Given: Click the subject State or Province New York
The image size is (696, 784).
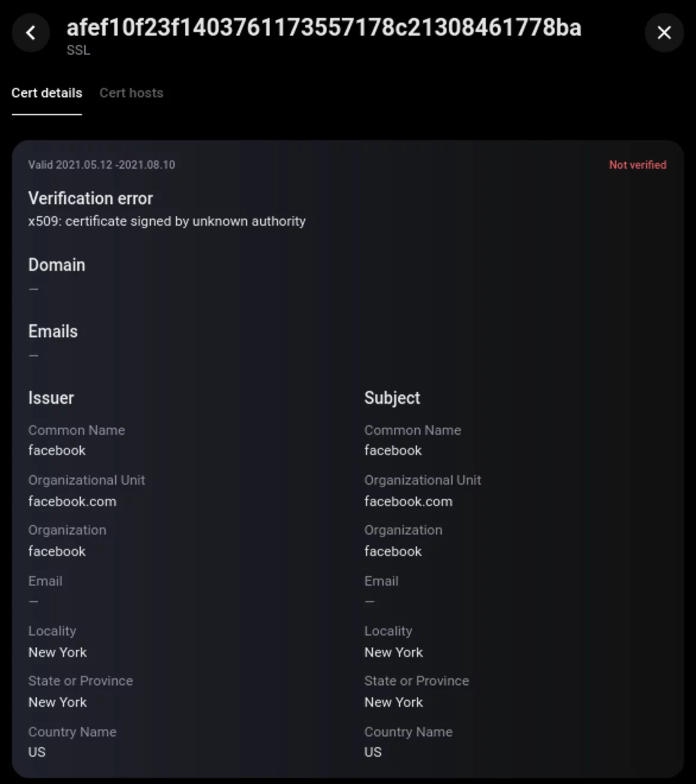Looking at the screenshot, I should (x=394, y=702).
